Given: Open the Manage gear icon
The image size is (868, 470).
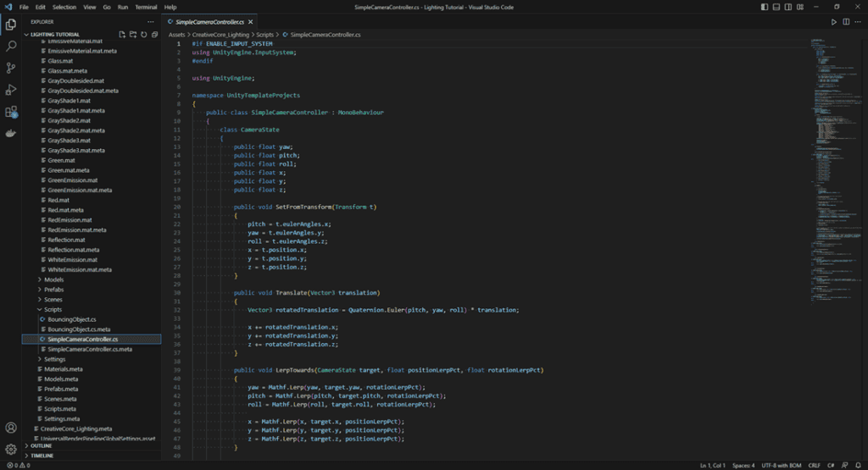Looking at the screenshot, I should [10, 449].
